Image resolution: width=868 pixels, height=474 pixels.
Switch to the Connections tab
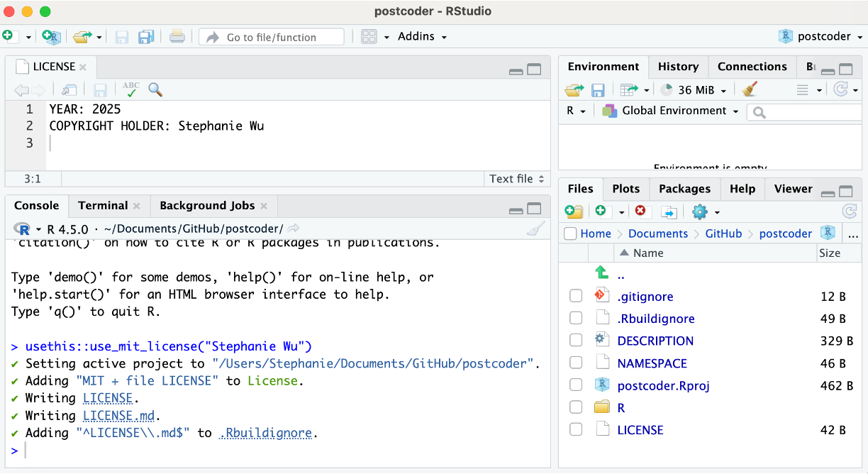click(752, 67)
